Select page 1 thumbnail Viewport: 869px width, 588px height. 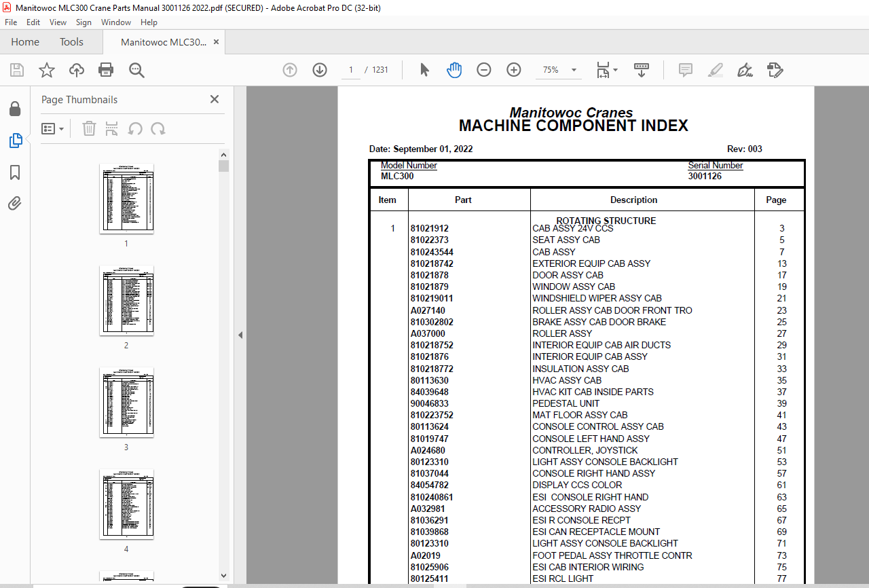click(x=126, y=198)
